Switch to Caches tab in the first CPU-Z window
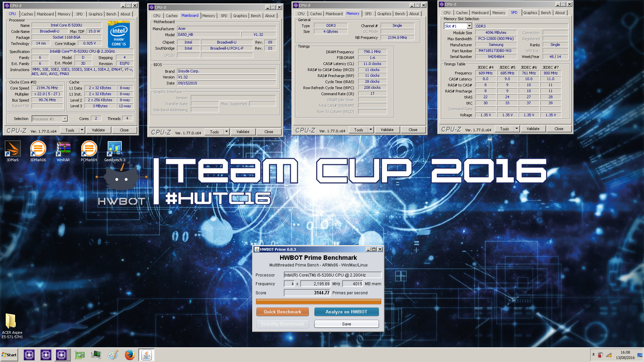The width and height of the screenshot is (644, 362). [x=27, y=14]
